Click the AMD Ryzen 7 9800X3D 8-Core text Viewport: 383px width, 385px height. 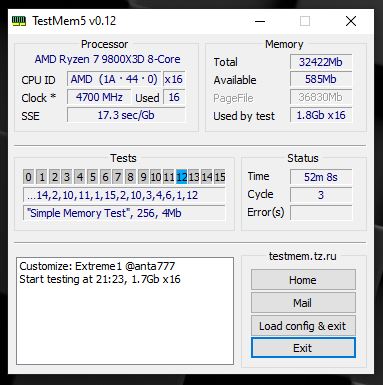click(107, 59)
